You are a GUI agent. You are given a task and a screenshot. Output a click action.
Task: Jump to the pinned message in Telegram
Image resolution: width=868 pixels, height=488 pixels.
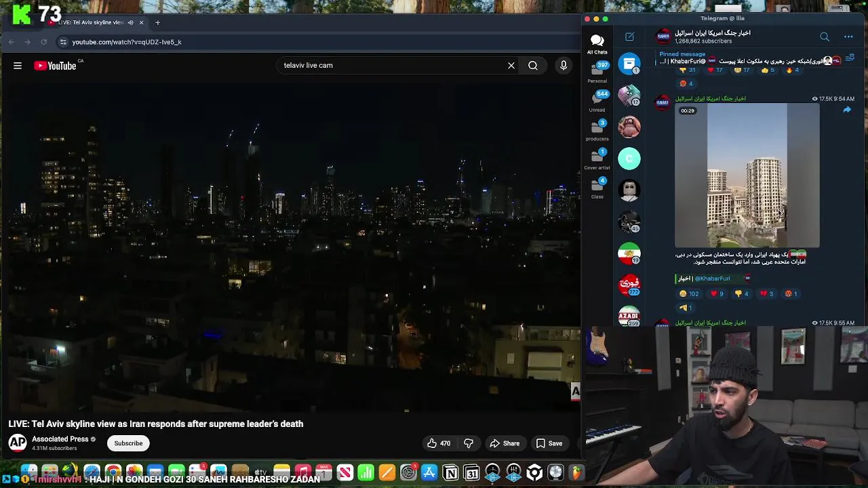click(749, 58)
